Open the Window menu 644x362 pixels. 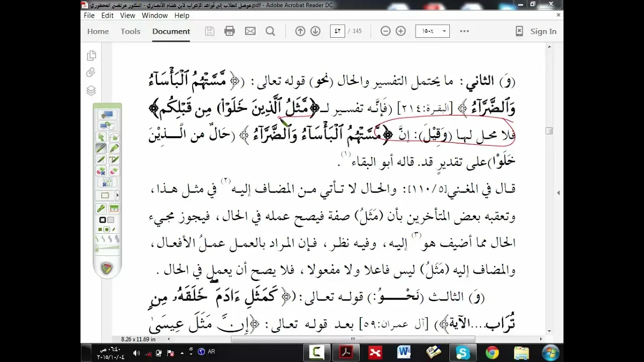coord(154,16)
